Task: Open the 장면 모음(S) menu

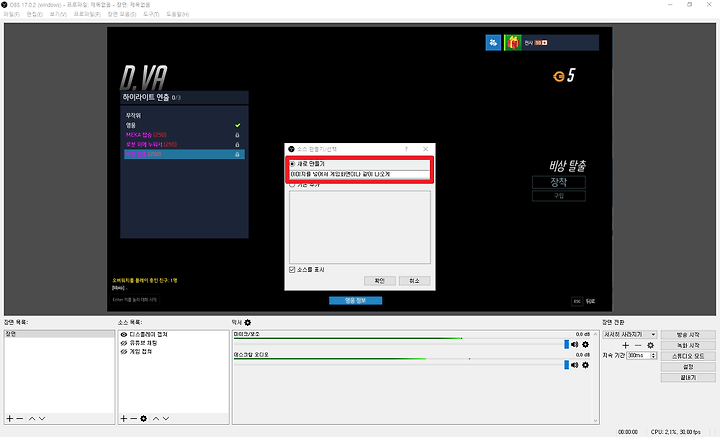Action: (x=122, y=14)
